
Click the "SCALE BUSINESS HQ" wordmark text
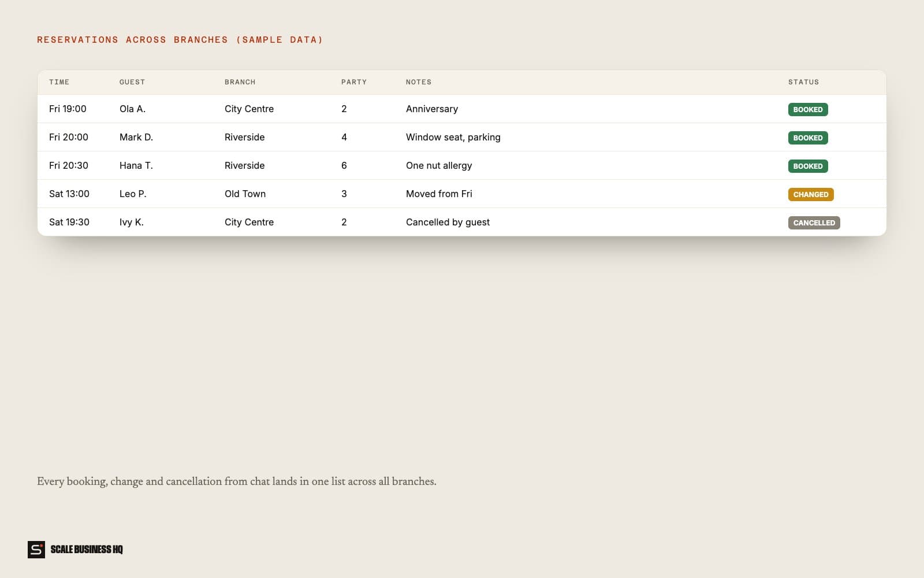[87, 550]
